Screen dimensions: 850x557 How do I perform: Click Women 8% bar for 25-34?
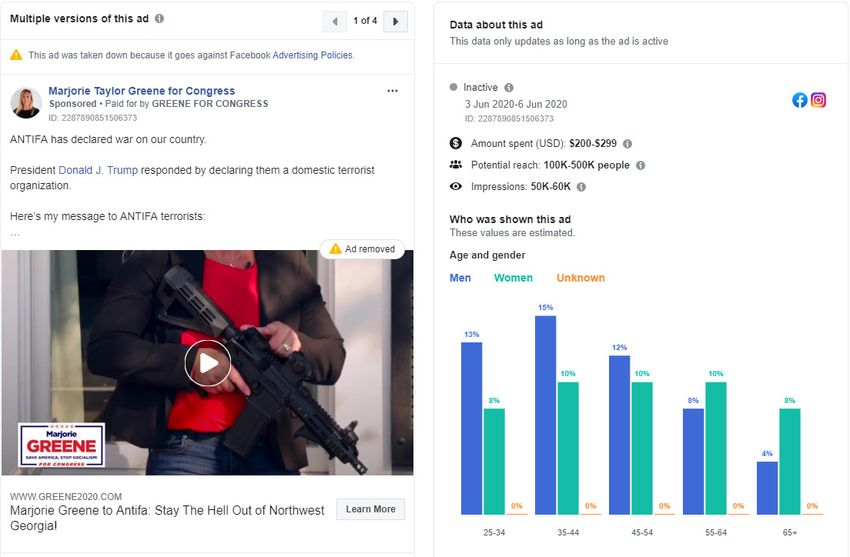(x=494, y=461)
